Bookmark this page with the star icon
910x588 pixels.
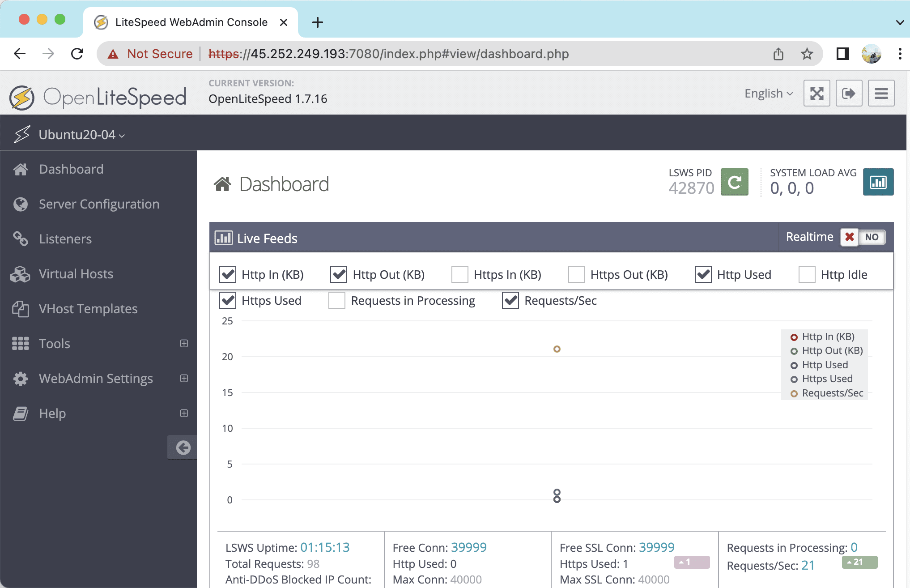coord(807,54)
